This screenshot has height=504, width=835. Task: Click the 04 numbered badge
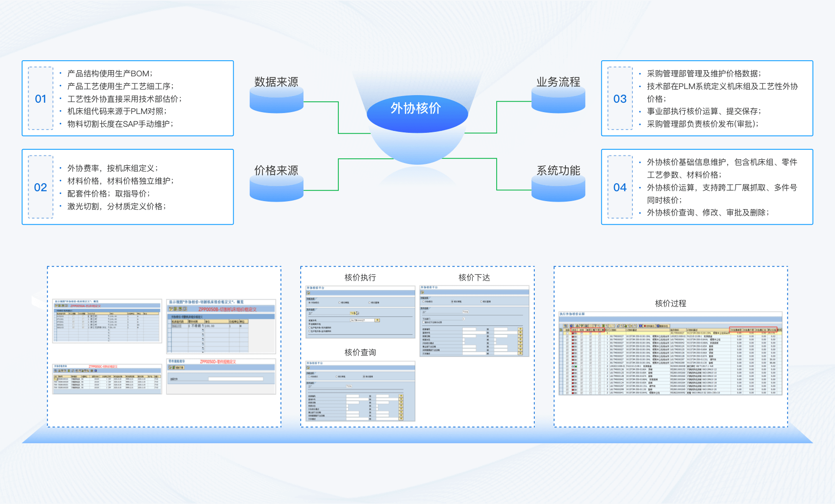coord(620,187)
